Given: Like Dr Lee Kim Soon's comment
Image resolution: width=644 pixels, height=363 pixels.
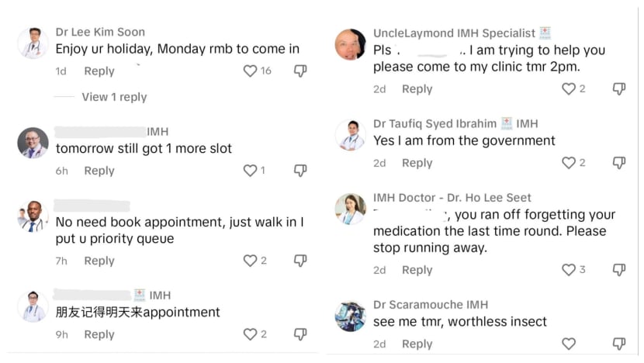Looking at the screenshot, I should coord(250,71).
